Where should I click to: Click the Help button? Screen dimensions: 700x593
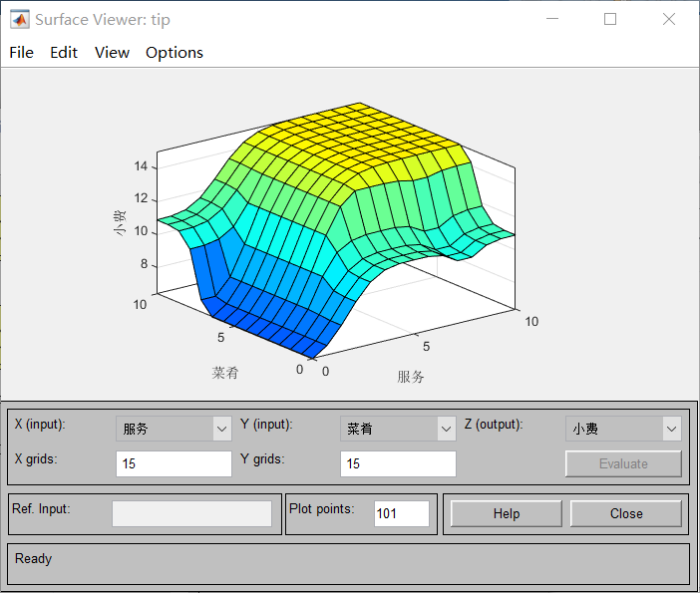coord(507,513)
